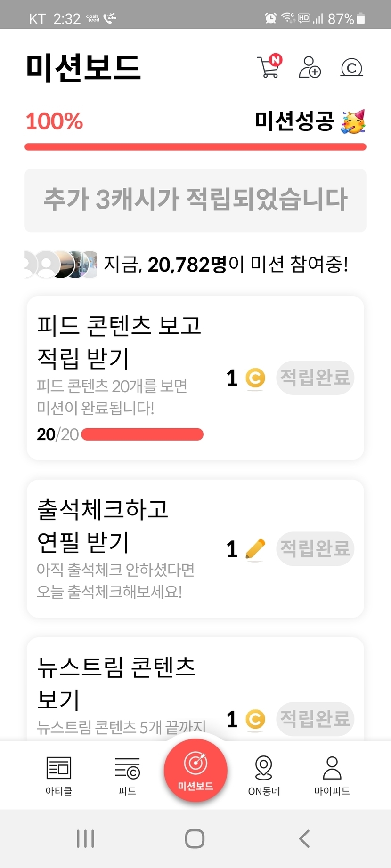Tap the add friend icon
The image size is (391, 868).
(310, 67)
